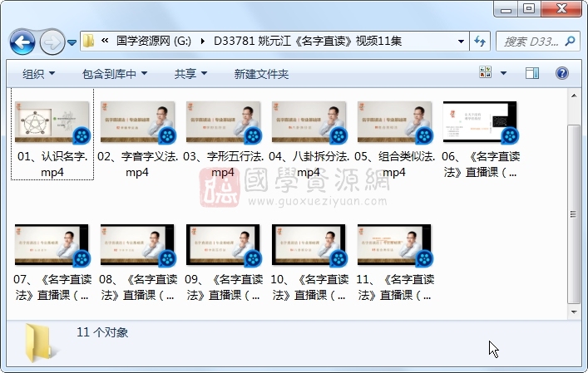588x373 pixels.
Task: Open 共享 menu
Action: click(190, 74)
